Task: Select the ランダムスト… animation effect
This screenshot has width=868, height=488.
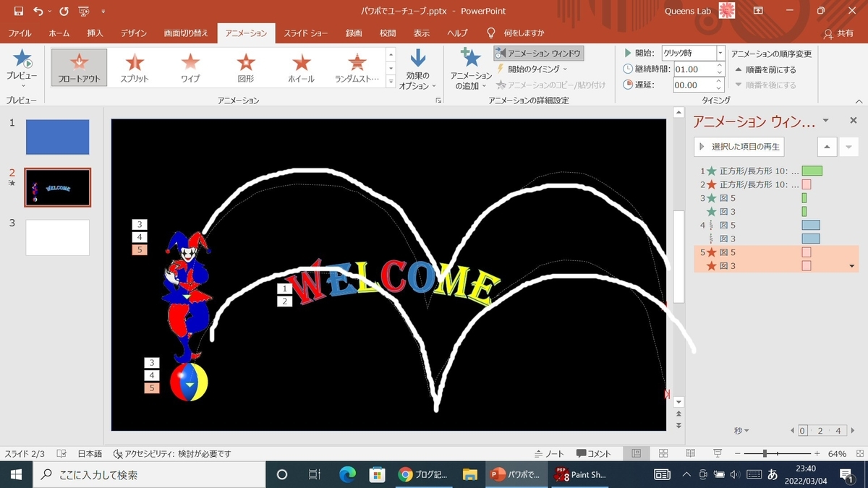Action: coord(357,67)
